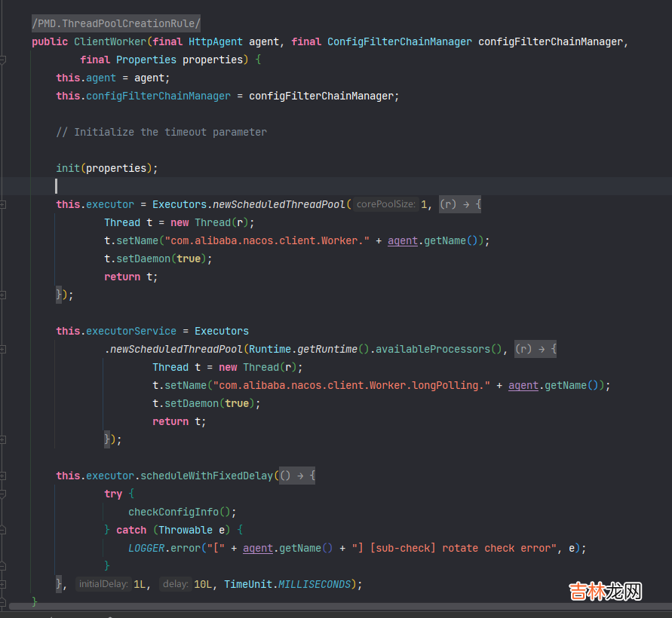The image size is (672, 618).
Task: Click the (r) -> { lambda on this.executor line
Action: click(459, 204)
